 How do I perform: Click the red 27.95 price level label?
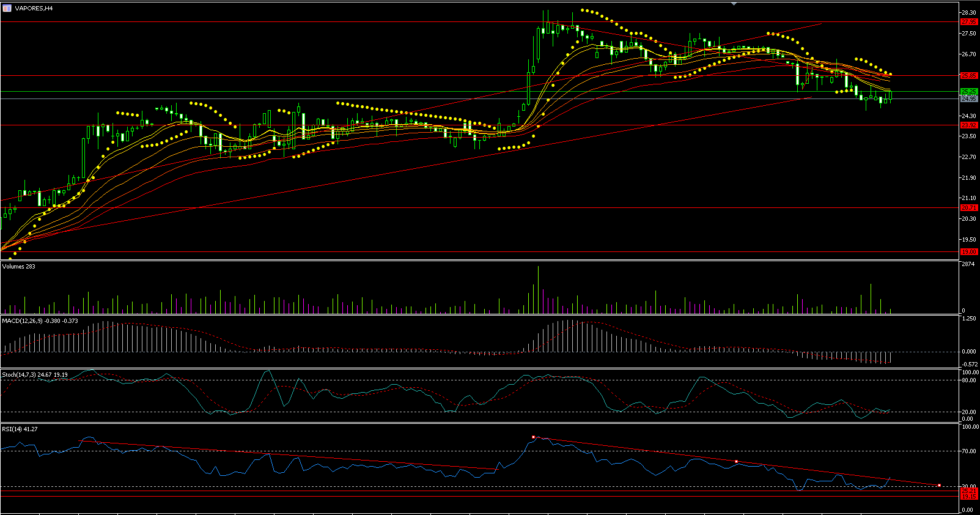click(969, 22)
